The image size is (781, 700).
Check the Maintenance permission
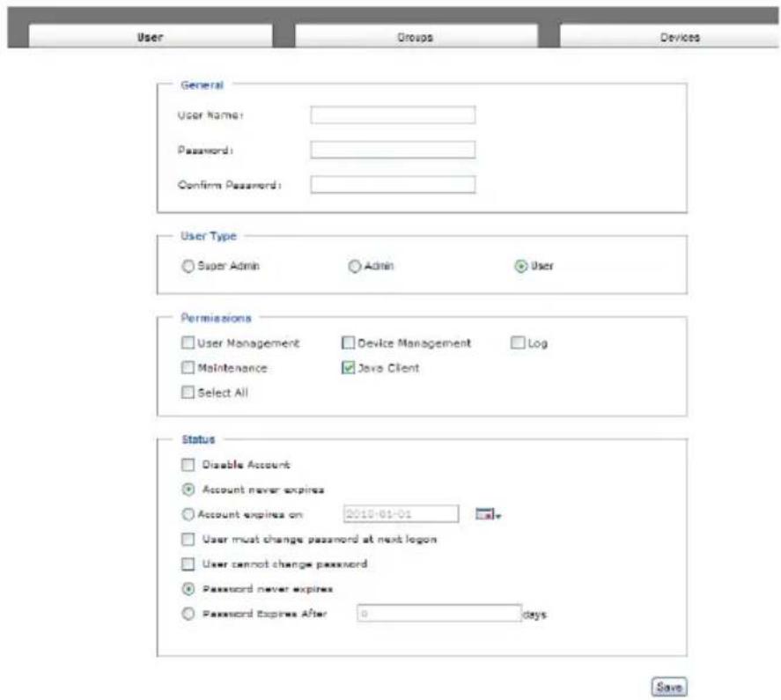[188, 368]
